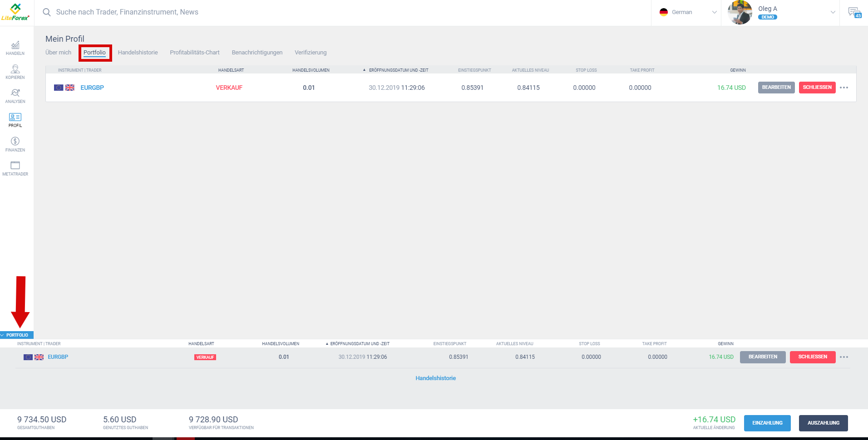Switch to the Handelshistorie tab
Screen dimensions: 868x440
[x=138, y=52]
